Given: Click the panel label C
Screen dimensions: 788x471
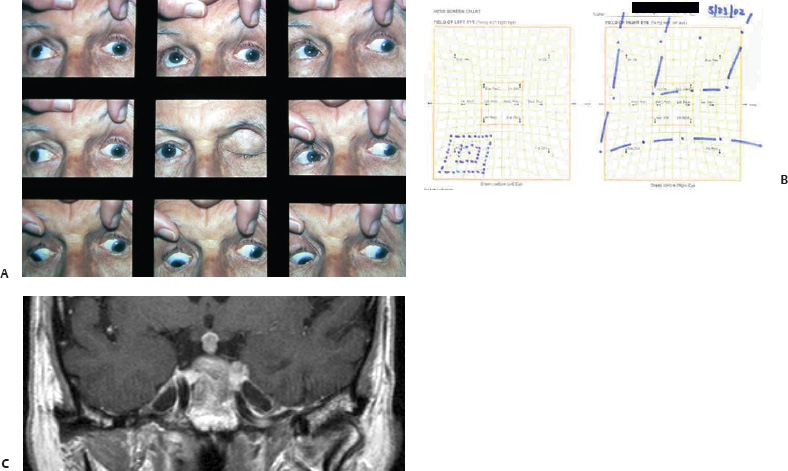Looking at the screenshot, I should click(x=6, y=463).
